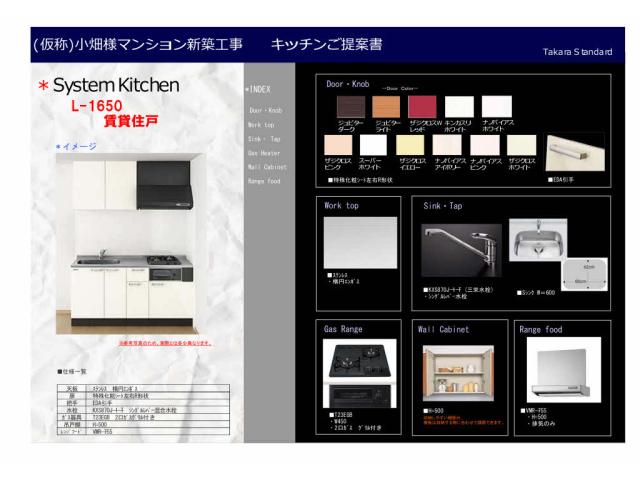Click the Wall Cabinet panel heading
The width and height of the screenshot is (640, 480).
point(443,329)
